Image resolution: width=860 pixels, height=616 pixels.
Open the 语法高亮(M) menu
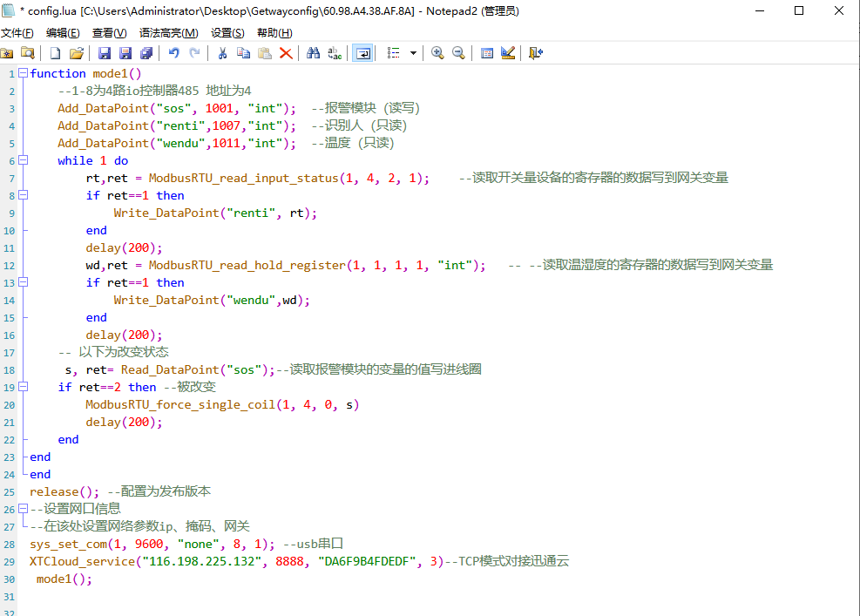[x=168, y=32]
